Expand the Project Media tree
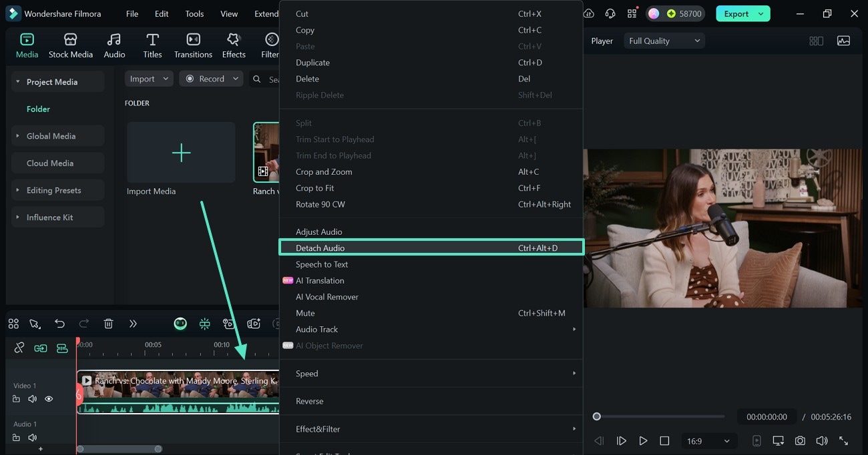Screen dimensions: 868x455 tap(17, 81)
